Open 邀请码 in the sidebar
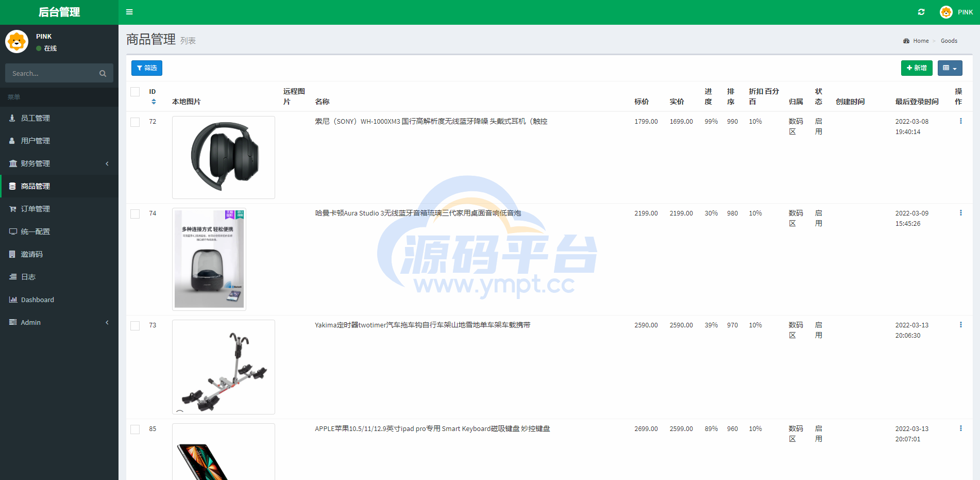 [x=59, y=254]
